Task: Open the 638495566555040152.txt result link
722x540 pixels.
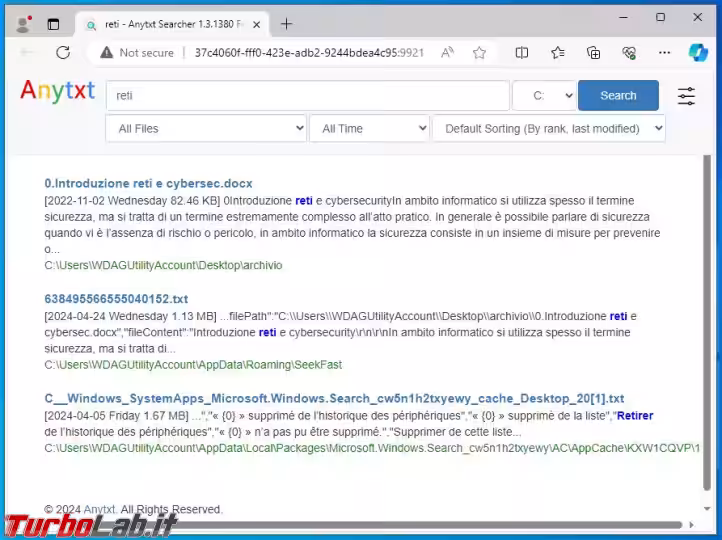Action: [116, 299]
